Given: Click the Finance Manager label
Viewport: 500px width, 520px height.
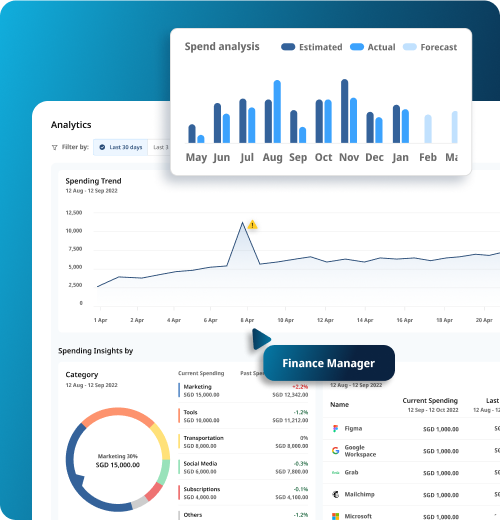Looking at the screenshot, I should point(329,363).
